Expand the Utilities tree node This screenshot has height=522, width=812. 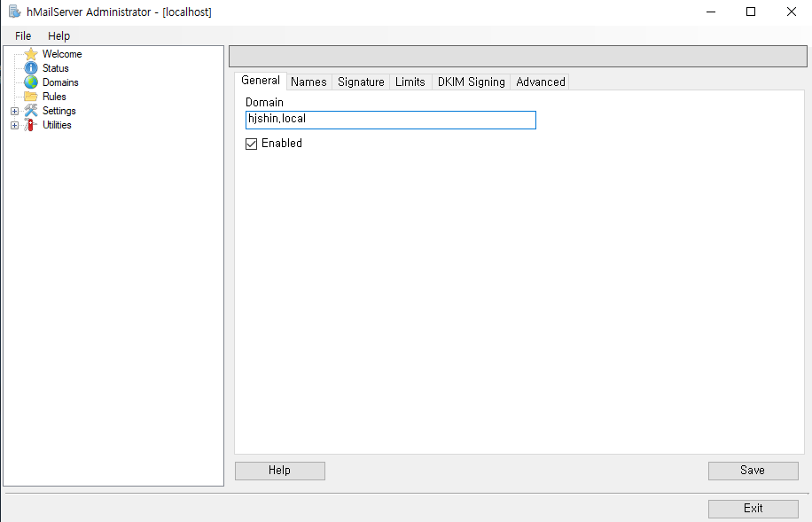14,125
